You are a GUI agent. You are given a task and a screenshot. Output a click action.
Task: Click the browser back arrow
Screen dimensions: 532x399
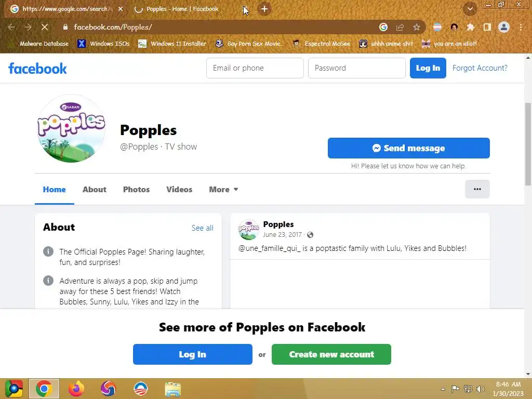pos(11,27)
